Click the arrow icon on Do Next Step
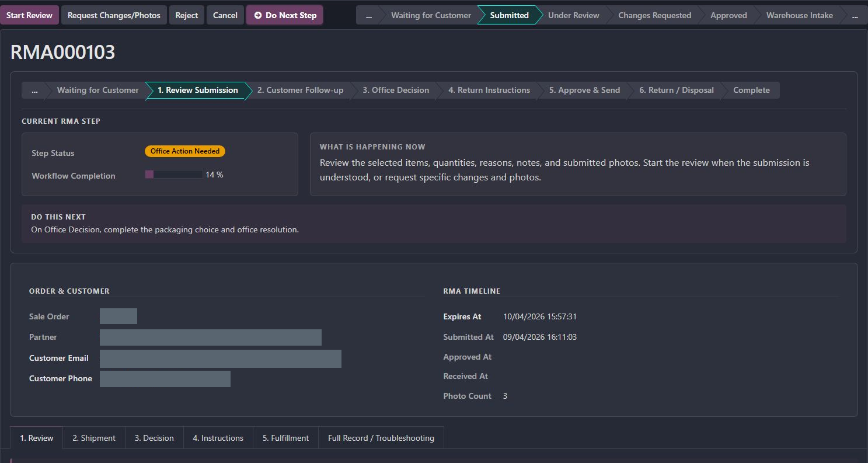Screen dimensions: 868x463 (257, 15)
